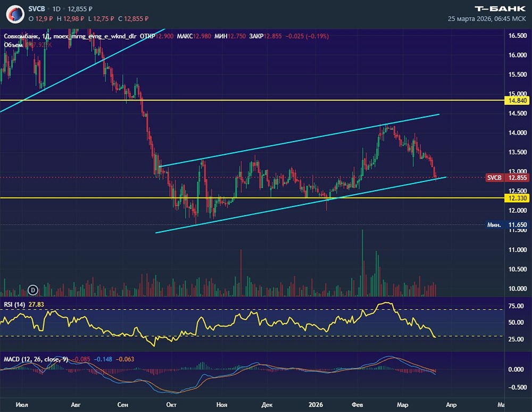Click the 10.500 price axis value
This screenshot has height=412, width=532.
(x=518, y=269)
